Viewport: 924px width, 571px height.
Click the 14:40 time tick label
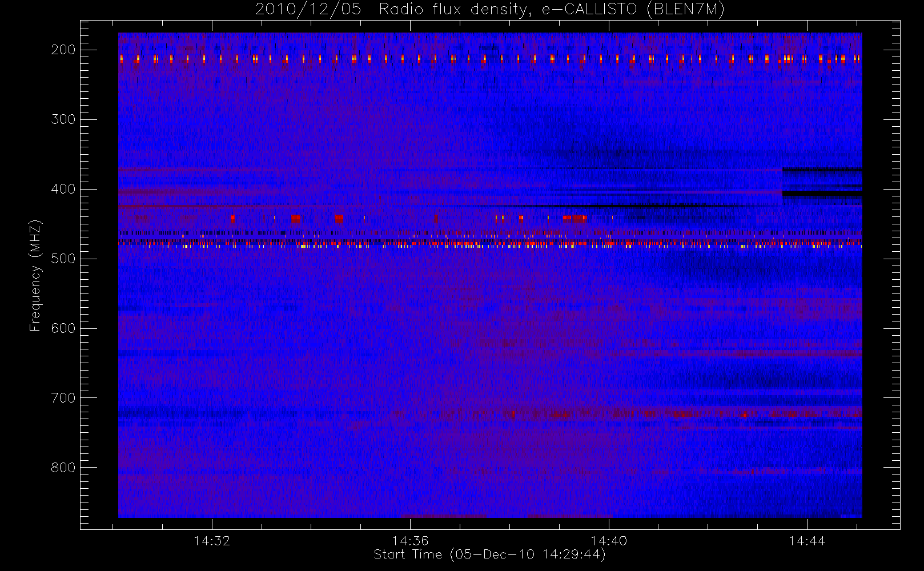609,540
